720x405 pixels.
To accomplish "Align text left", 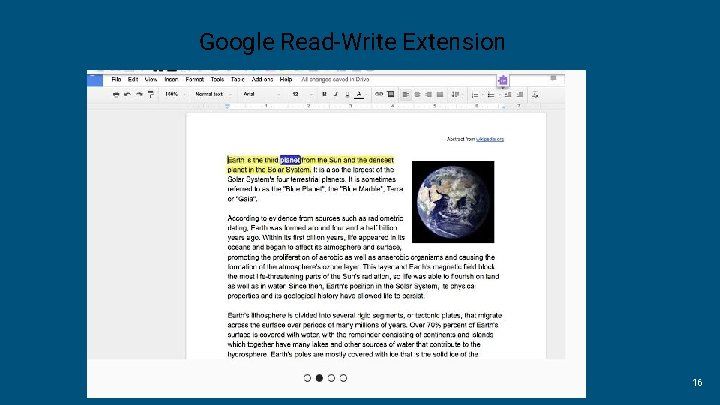I will (x=405, y=95).
